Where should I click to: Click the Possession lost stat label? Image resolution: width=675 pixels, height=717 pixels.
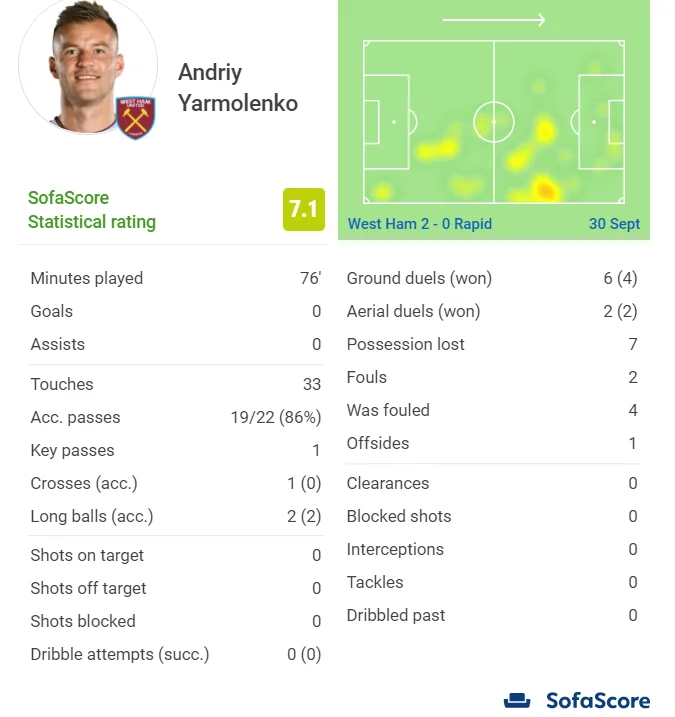pyautogui.click(x=406, y=344)
